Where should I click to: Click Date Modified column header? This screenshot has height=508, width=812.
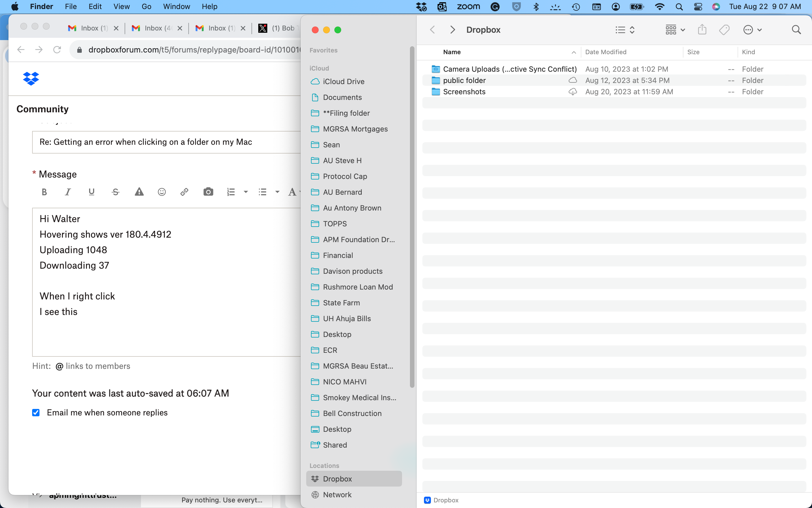[606, 52]
